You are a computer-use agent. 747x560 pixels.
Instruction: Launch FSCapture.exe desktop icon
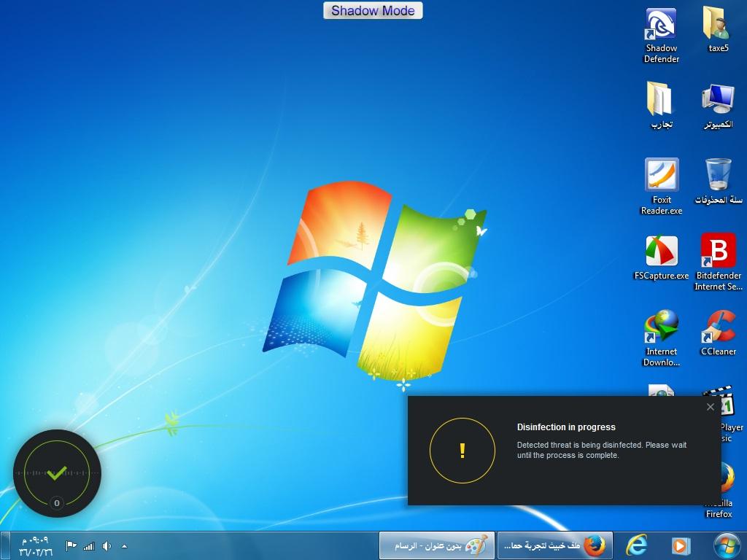(661, 258)
